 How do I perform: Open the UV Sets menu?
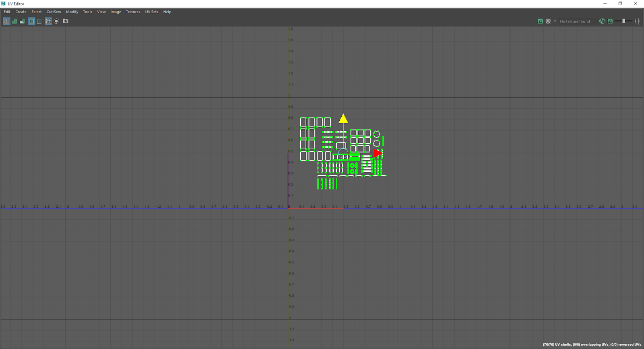[x=152, y=12]
